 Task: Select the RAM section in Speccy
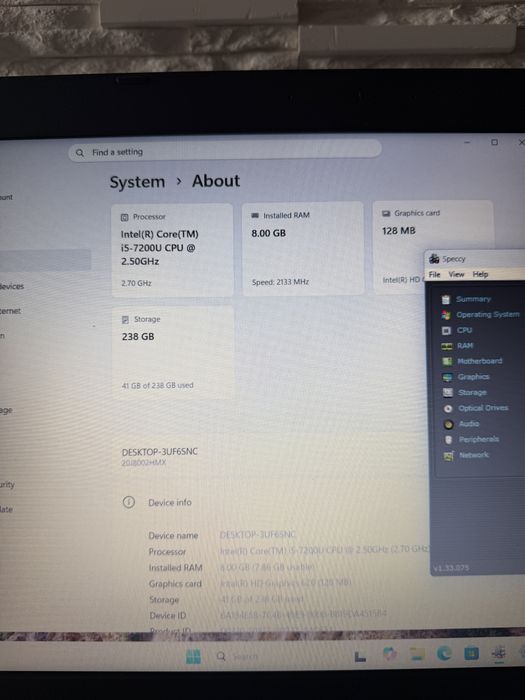point(465,346)
